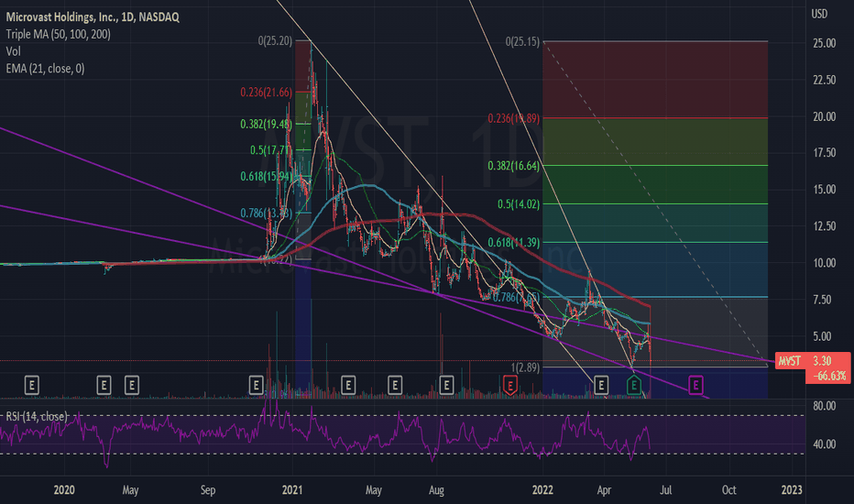Click the MVST 3.30 price label
Screen dimensions: 854x504
[x=812, y=361]
